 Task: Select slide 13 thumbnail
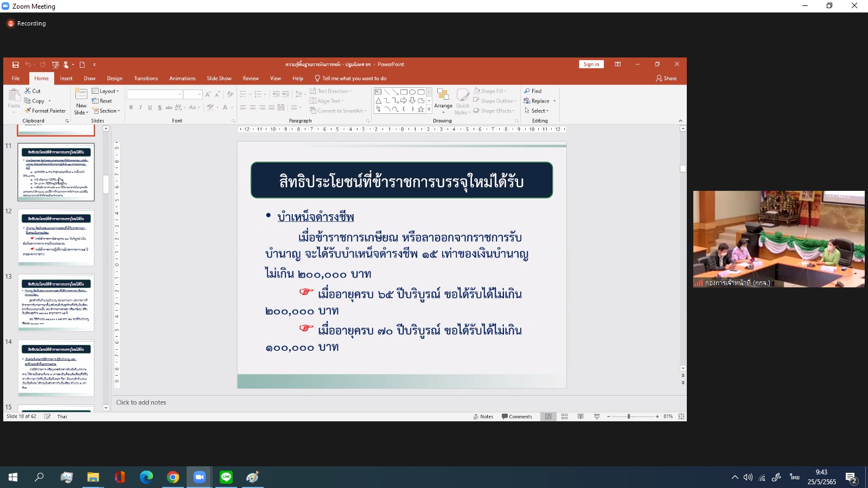(x=56, y=303)
